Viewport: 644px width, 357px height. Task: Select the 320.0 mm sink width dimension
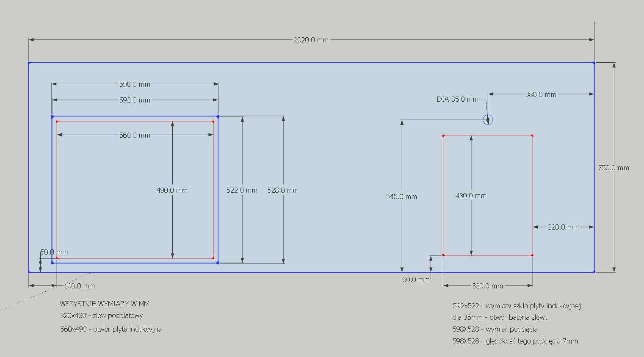[487, 286]
